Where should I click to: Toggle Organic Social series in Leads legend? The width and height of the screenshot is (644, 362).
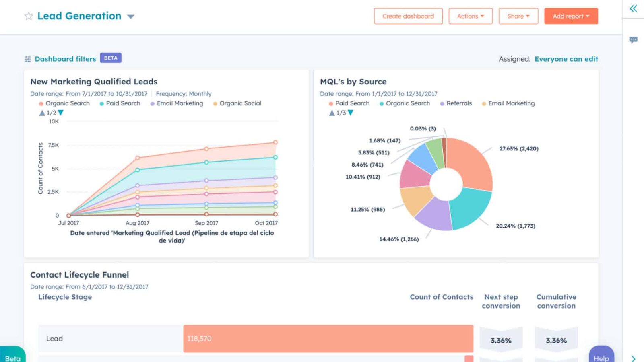pyautogui.click(x=237, y=103)
